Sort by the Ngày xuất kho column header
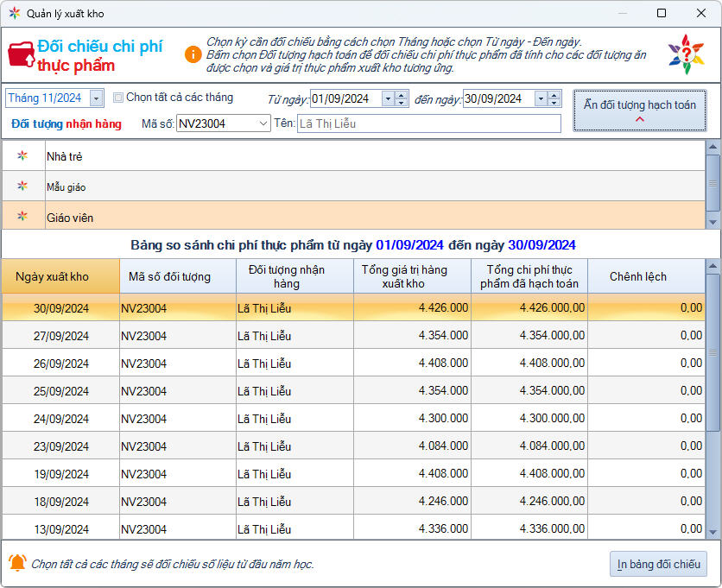Image resolution: width=722 pixels, height=588 pixels. tap(61, 276)
